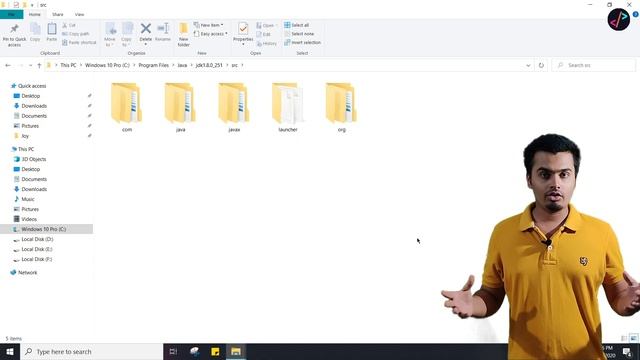Go back with the Back arrow
Screen dimensions: 640x360
tap(8, 65)
